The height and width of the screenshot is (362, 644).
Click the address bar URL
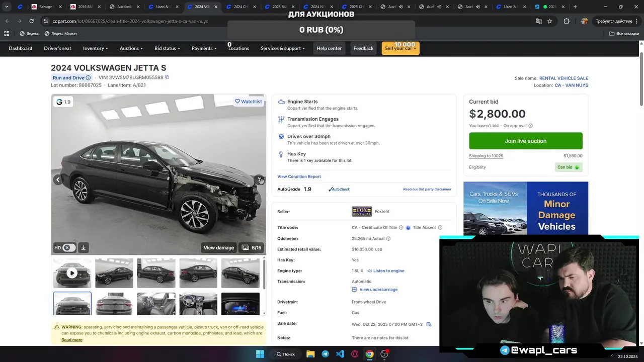(x=129, y=21)
